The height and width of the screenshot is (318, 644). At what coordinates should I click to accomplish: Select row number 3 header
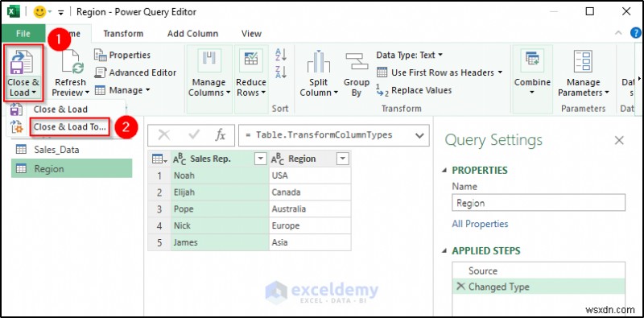[159, 209]
